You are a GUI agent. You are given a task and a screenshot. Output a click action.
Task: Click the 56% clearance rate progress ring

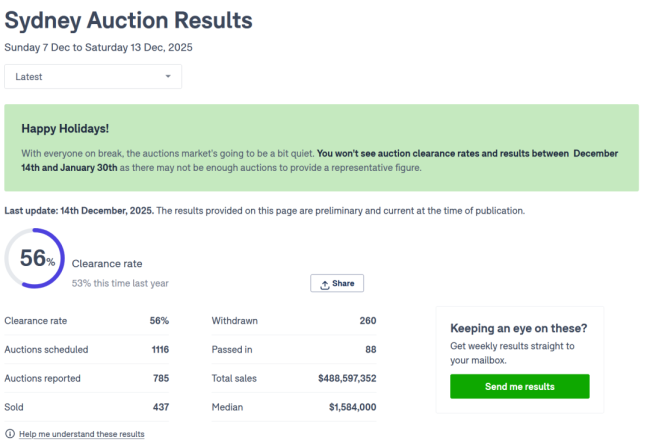click(36, 259)
